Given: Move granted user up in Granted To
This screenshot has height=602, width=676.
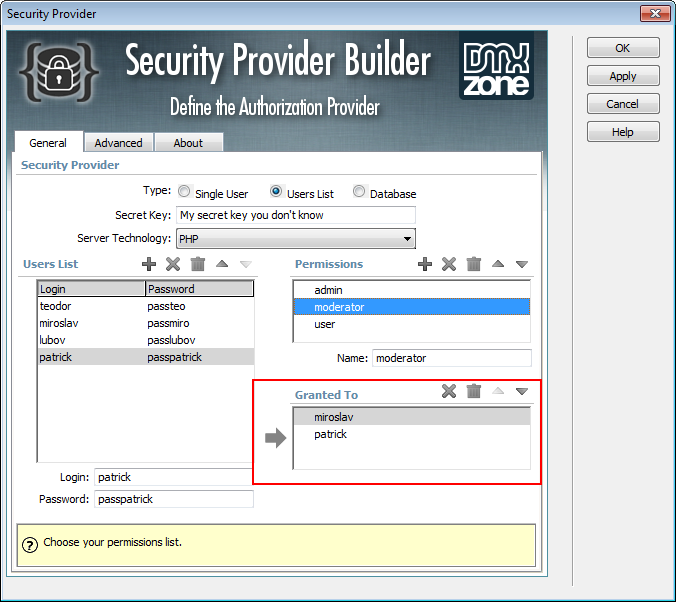Looking at the screenshot, I should click(x=498, y=391).
